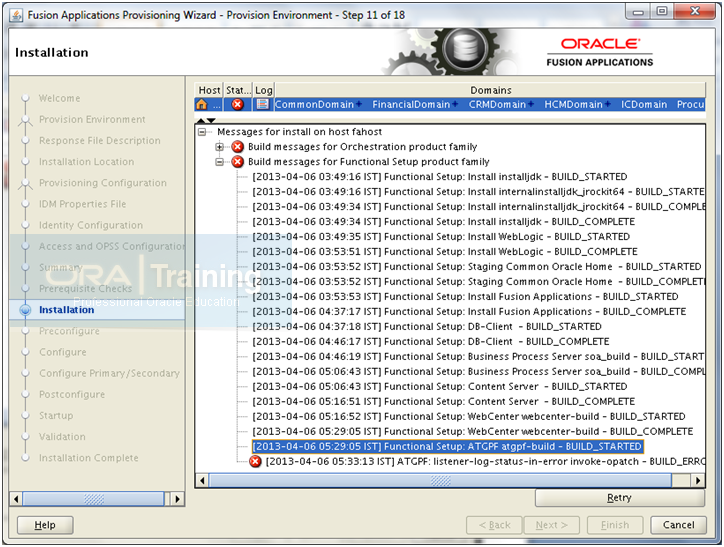Click the disabled Finish button
This screenshot has height=547, width=724.
pyautogui.click(x=615, y=525)
